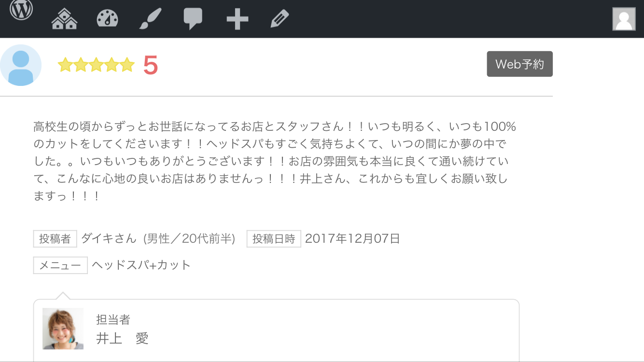Open the user account avatar in the admin bar
The image size is (644, 362).
(x=624, y=19)
